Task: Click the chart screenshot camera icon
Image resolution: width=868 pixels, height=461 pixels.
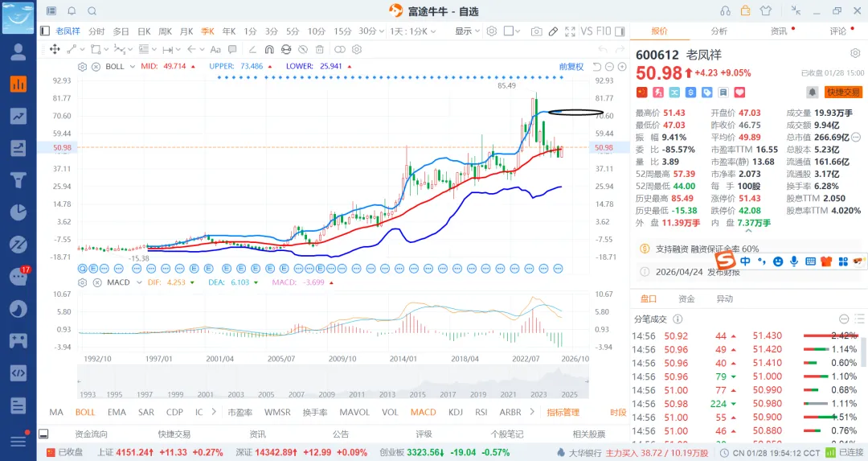Action: pyautogui.click(x=536, y=31)
